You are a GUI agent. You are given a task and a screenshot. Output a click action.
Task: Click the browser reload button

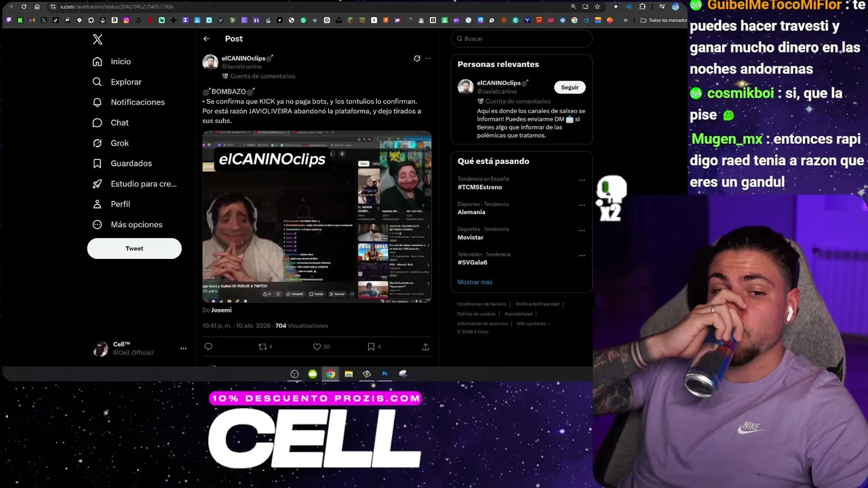point(24,7)
